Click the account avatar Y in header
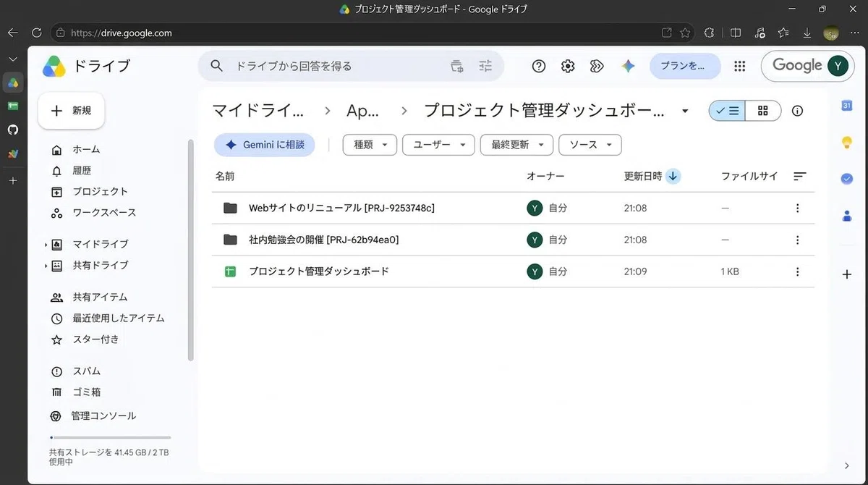Screen dimensions: 868x485 (838, 66)
